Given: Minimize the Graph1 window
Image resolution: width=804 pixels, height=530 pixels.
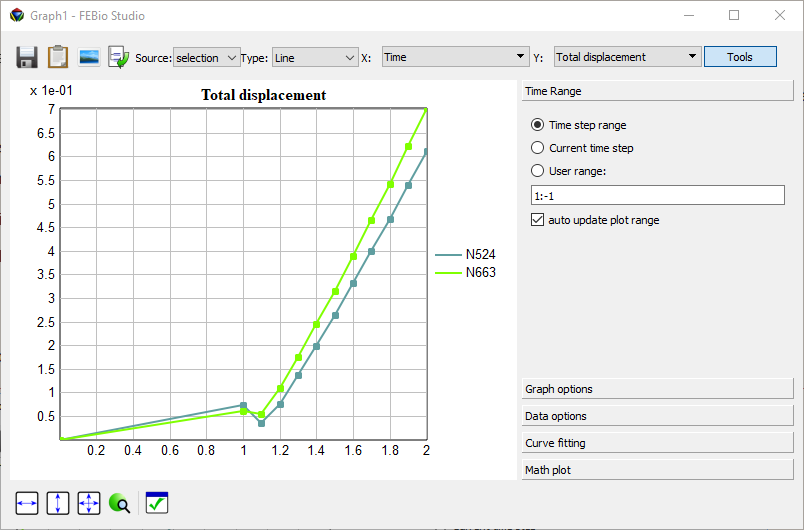Looking at the screenshot, I should [x=689, y=15].
